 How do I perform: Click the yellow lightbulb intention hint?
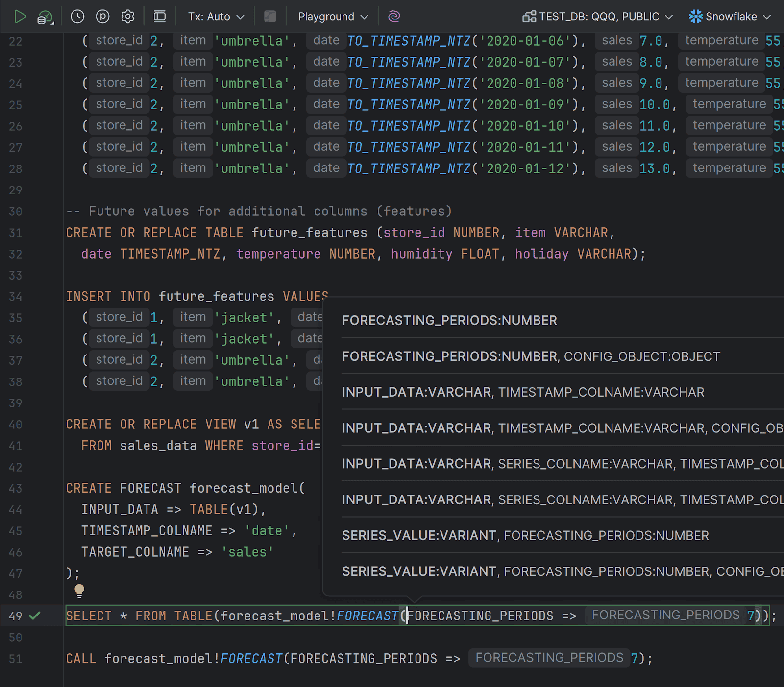pos(79,591)
